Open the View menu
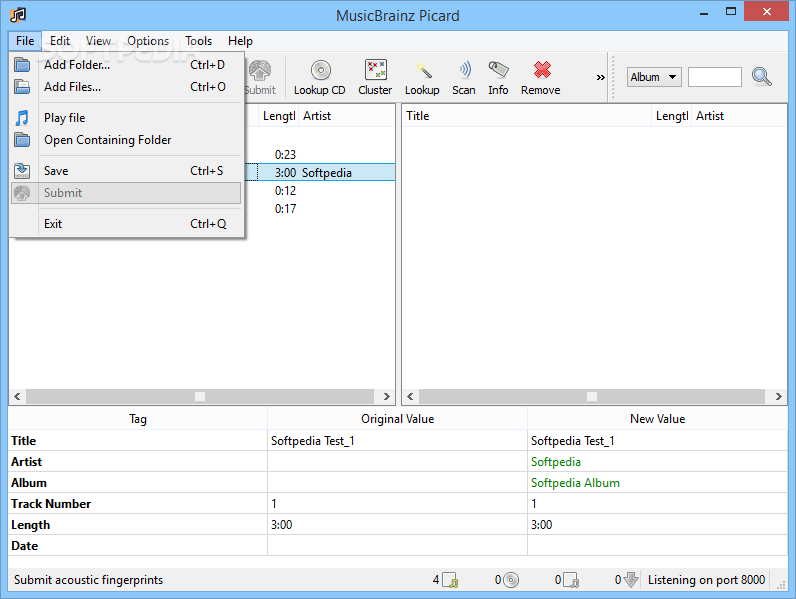 pos(98,41)
